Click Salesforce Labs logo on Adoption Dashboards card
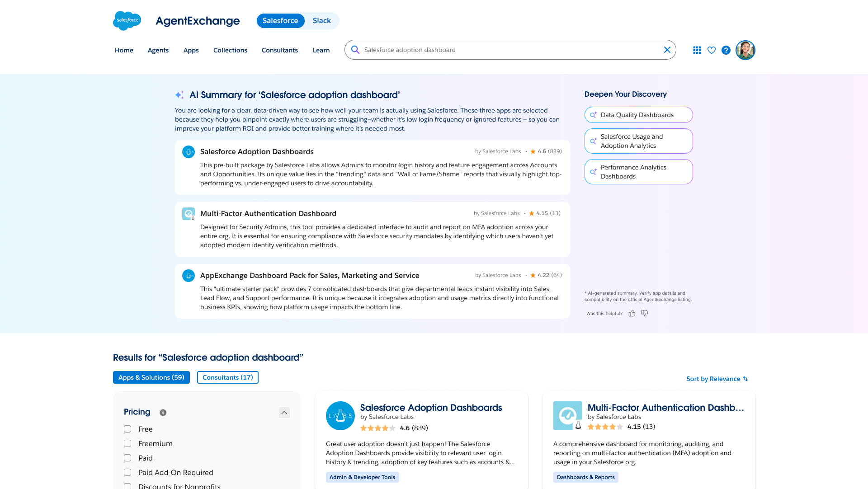The width and height of the screenshot is (868, 489). click(340, 416)
